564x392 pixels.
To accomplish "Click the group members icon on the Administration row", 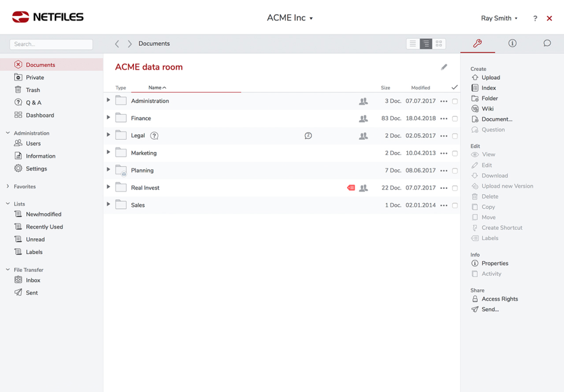I will pos(364,101).
